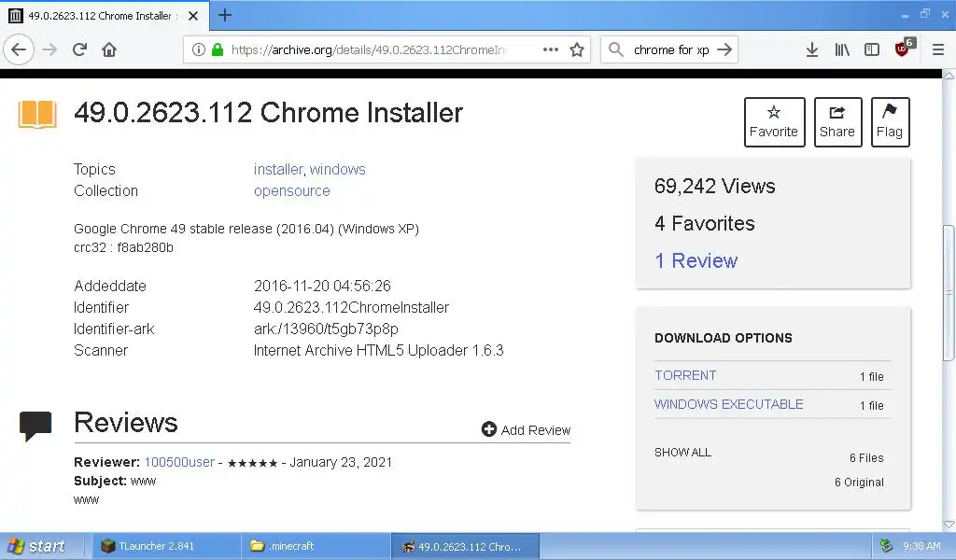Click the '6 Files' count
This screenshot has height=560, width=956.
pyautogui.click(x=866, y=457)
